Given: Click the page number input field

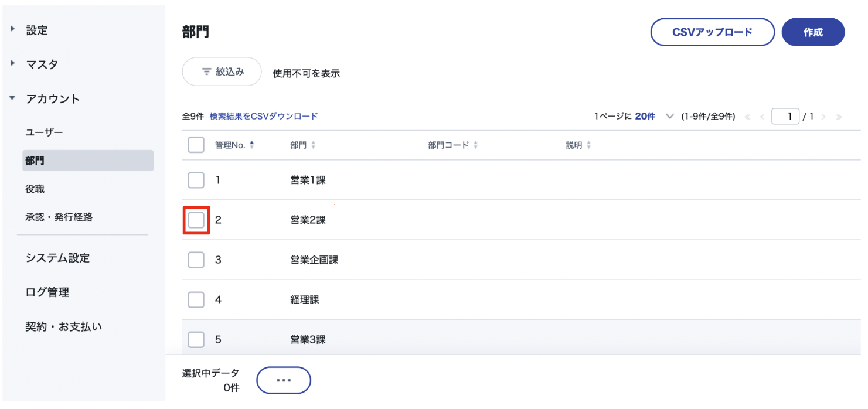Looking at the screenshot, I should (x=785, y=116).
